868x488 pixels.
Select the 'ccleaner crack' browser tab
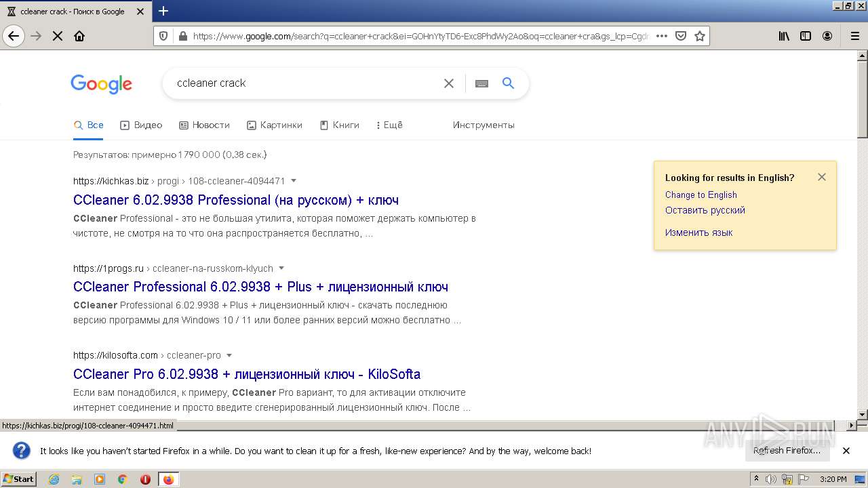point(75,12)
